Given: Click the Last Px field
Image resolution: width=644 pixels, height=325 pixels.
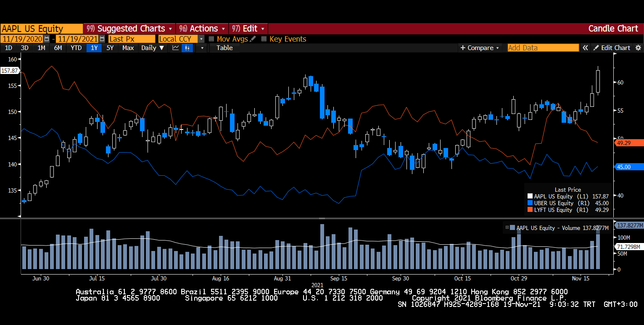Looking at the screenshot, I should [x=132, y=39].
